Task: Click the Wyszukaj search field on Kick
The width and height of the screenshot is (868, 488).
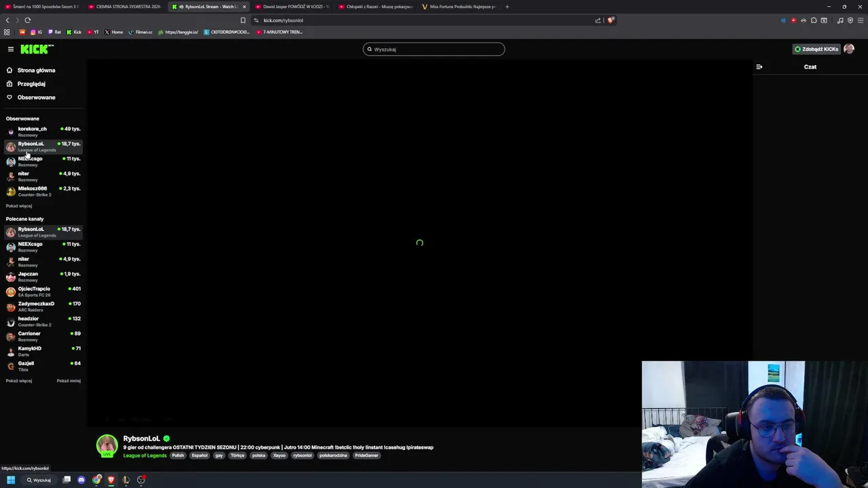Action: pos(434,49)
